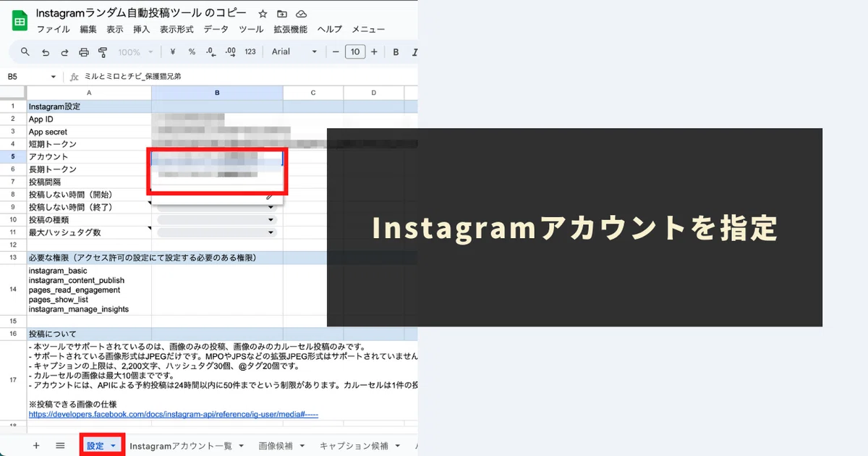
Task: Print the spreadsheet
Action: (84, 52)
